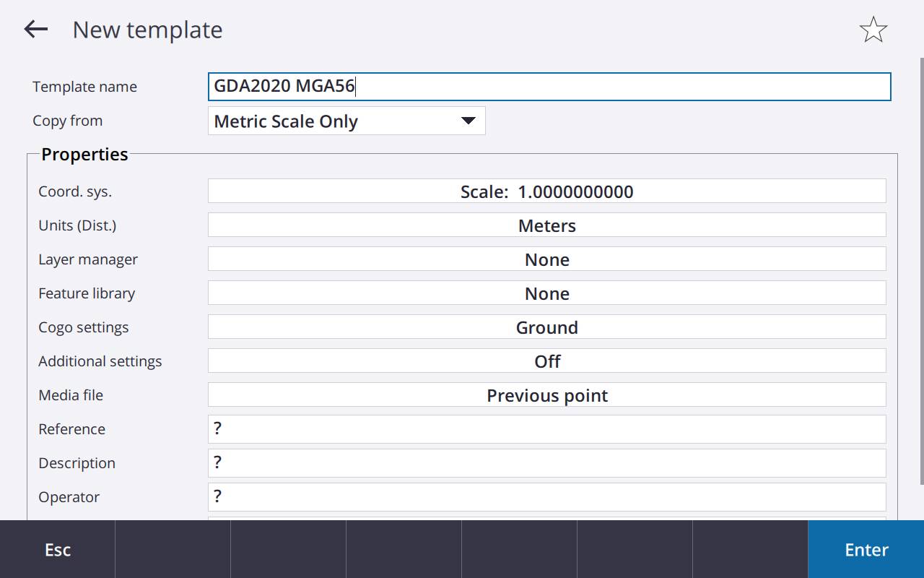Viewport: 924px width, 578px height.
Task: Open Cogo settings Ground field
Action: pyautogui.click(x=546, y=327)
